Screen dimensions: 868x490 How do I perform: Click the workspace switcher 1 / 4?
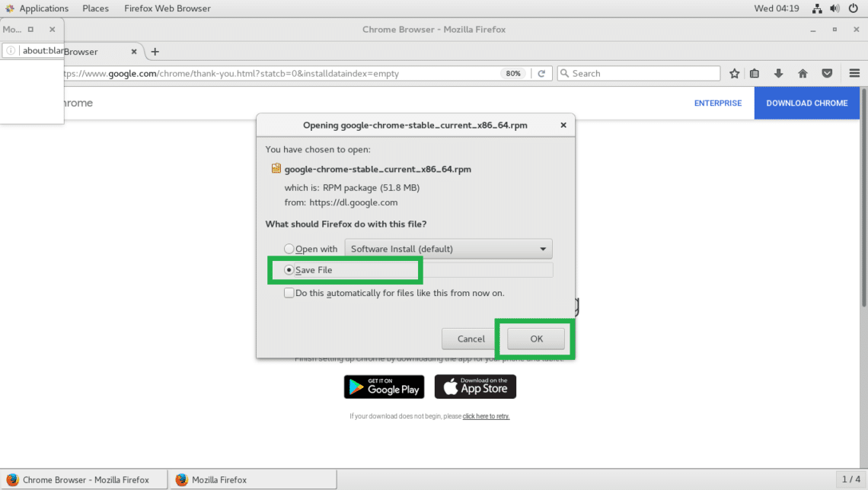coord(850,479)
